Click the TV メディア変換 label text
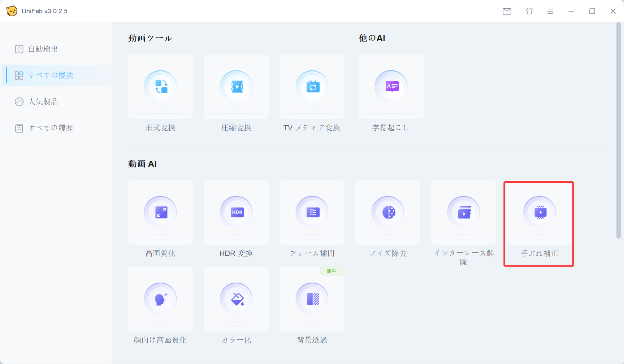 click(x=312, y=128)
